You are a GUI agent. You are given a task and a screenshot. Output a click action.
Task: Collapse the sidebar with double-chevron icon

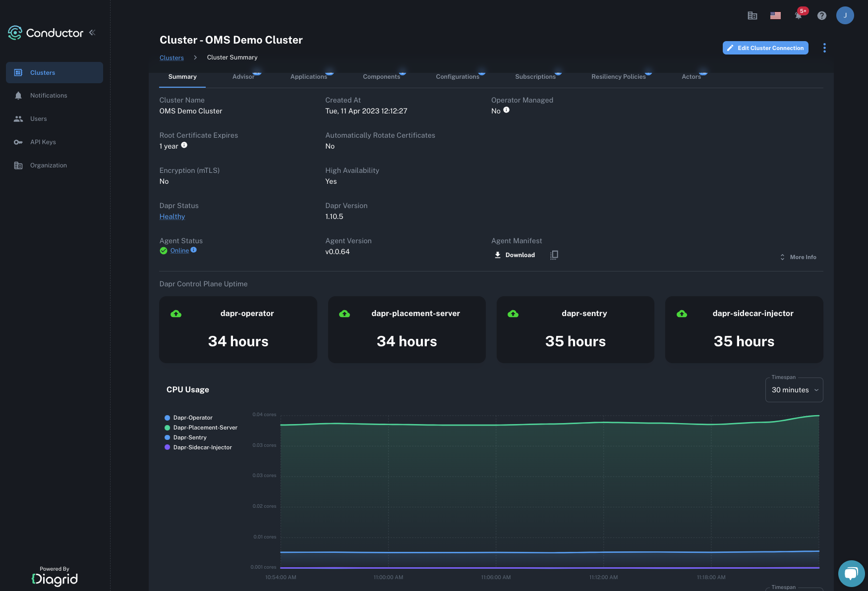pyautogui.click(x=92, y=33)
